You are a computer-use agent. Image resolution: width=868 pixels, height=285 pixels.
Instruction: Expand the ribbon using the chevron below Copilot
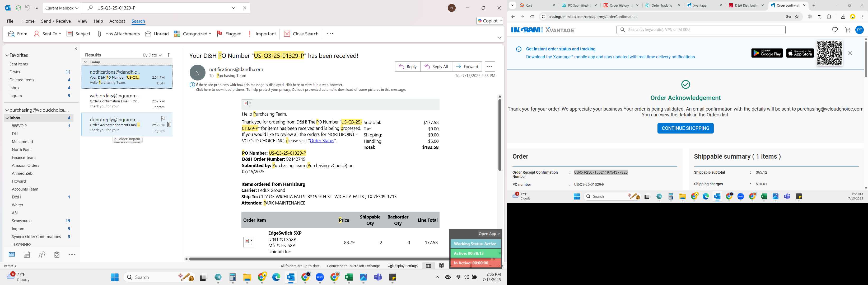[499, 38]
